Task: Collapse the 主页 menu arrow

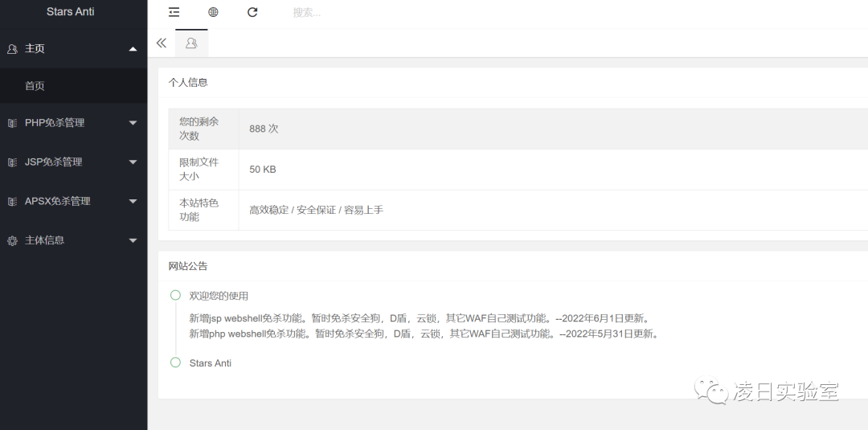Action: click(133, 49)
